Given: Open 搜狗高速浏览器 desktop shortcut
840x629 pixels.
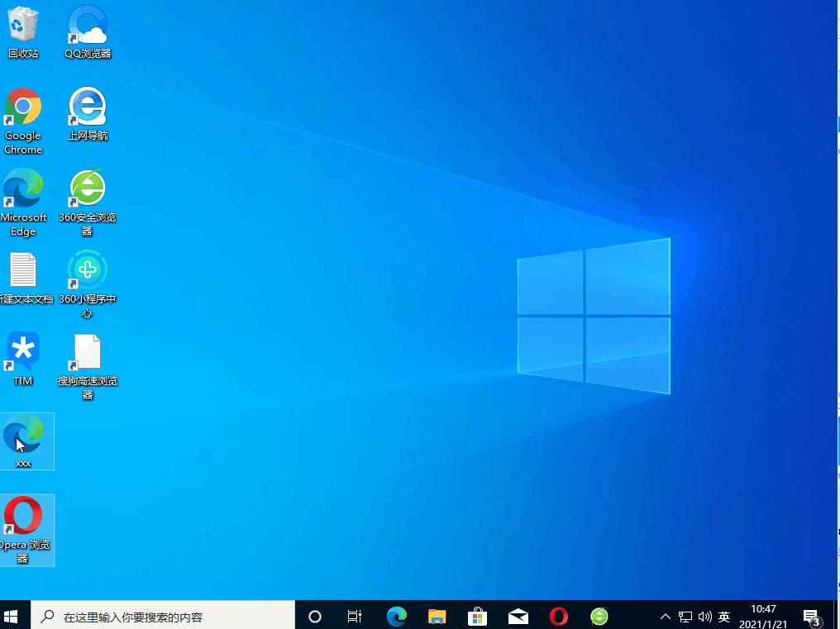Looking at the screenshot, I should click(87, 351).
